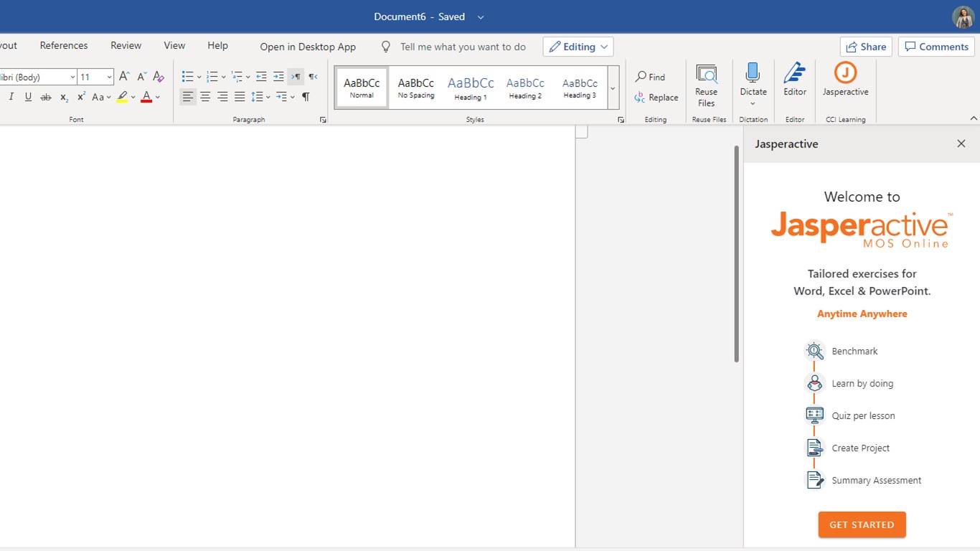Open the Comments pane

pos(936,47)
